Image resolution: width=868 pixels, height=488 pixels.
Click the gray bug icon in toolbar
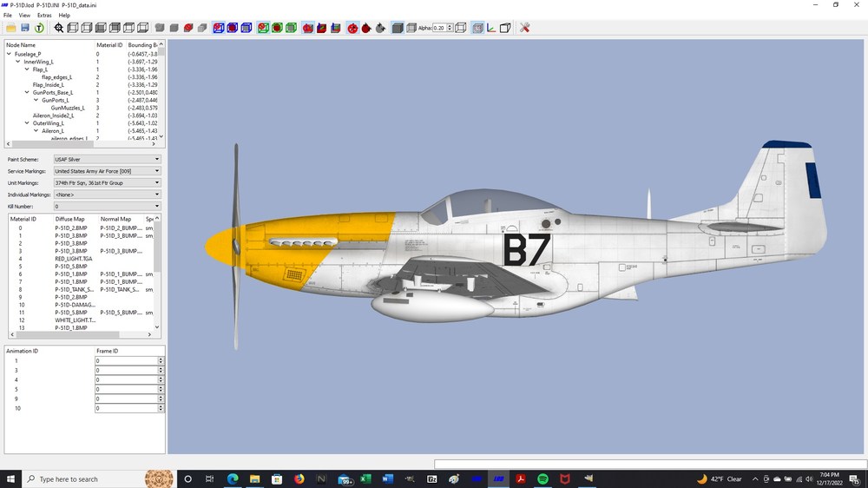coord(380,28)
